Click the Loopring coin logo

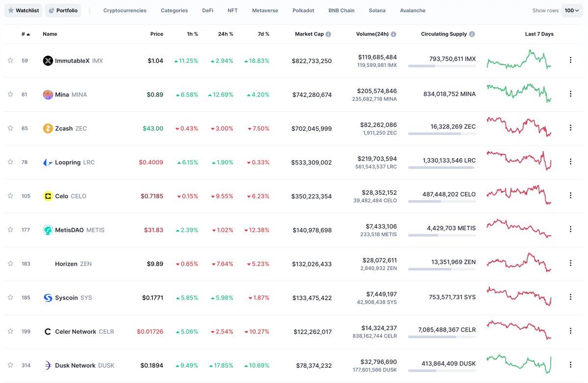coord(48,162)
